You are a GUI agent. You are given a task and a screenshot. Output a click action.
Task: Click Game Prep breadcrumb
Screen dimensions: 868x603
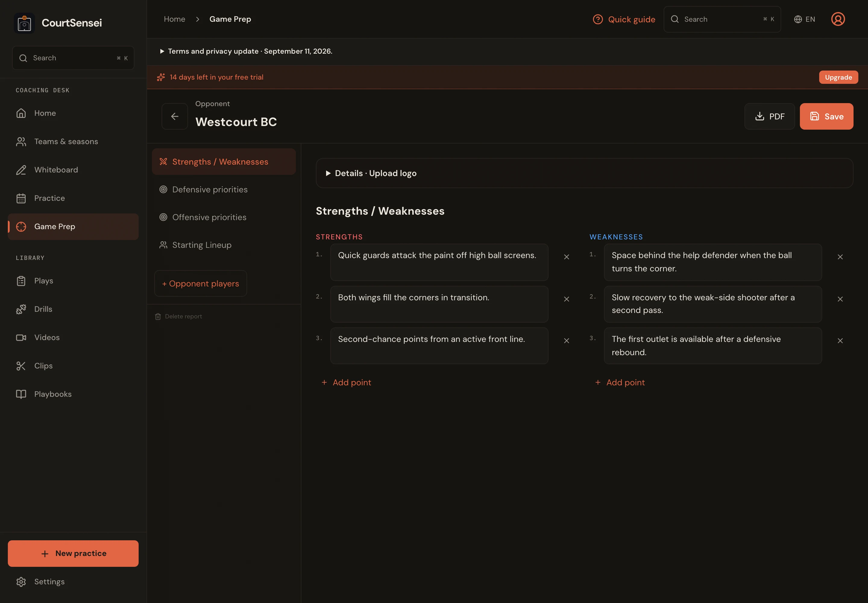230,19
